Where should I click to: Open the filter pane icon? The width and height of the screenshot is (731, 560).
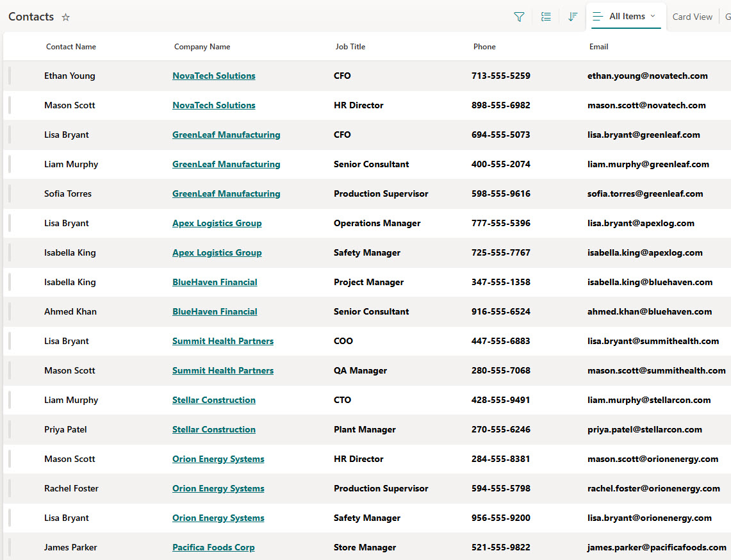[x=519, y=17]
